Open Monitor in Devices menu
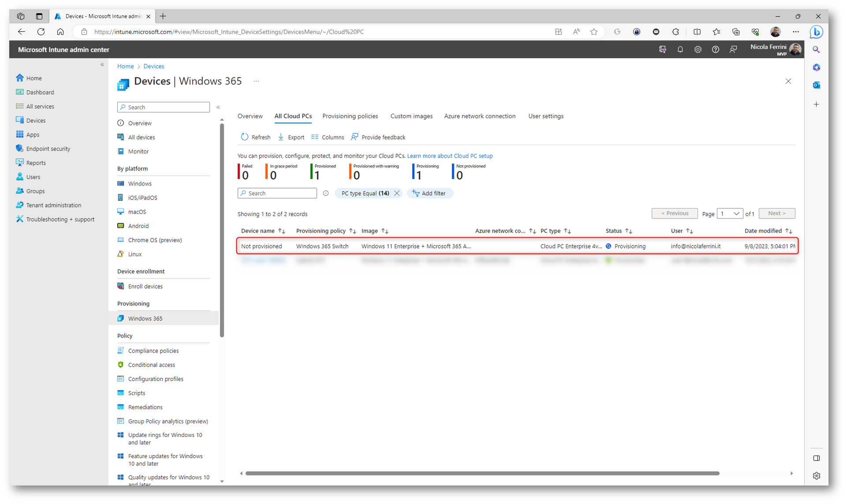The height and width of the screenshot is (504, 847). (x=138, y=151)
